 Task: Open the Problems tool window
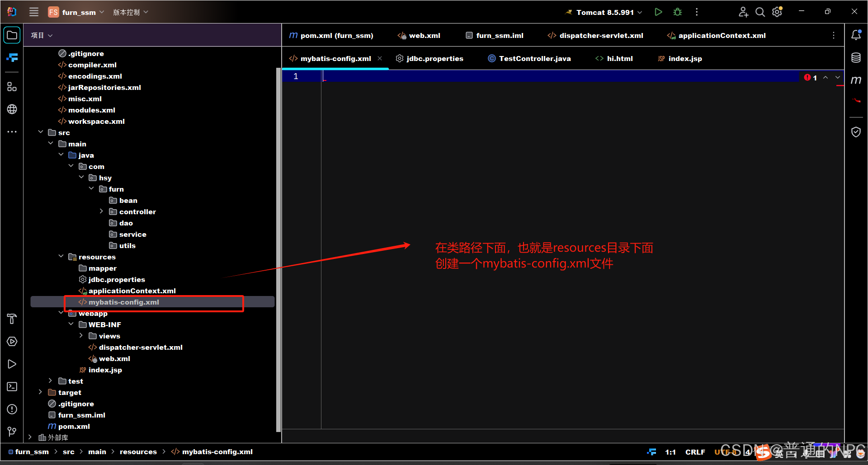pos(12,409)
